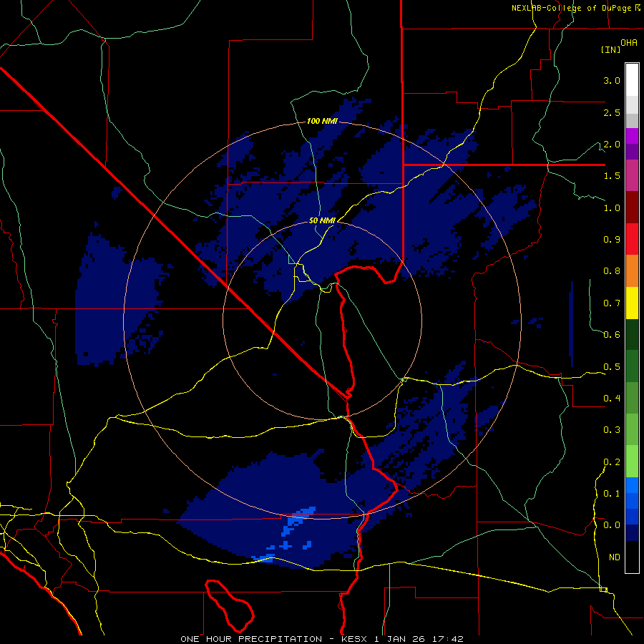Click the 100 NMI range ring label
This screenshot has width=644, height=644.
coord(322,121)
